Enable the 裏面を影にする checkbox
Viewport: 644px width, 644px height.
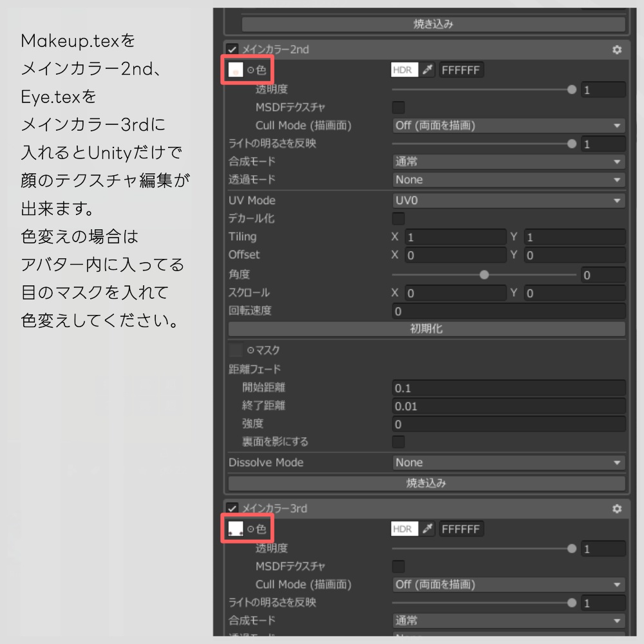coord(398,441)
